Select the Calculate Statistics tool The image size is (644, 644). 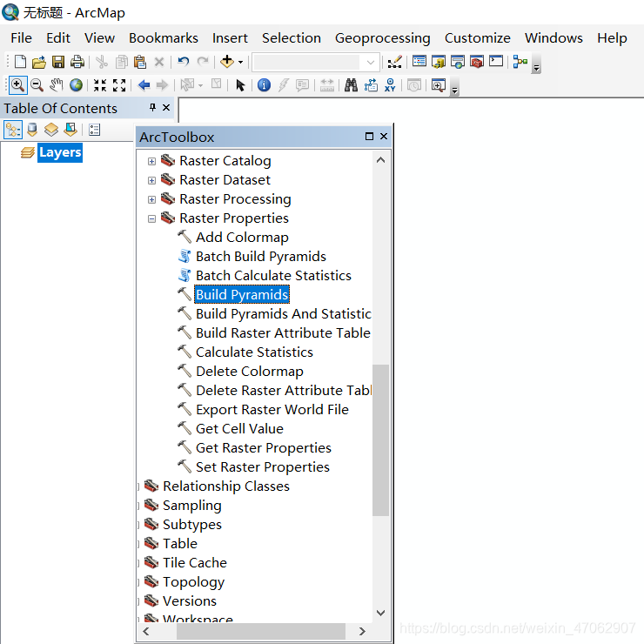(x=254, y=352)
